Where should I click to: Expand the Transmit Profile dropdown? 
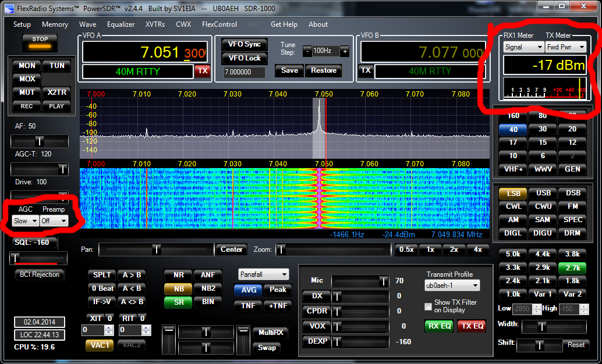452,286
